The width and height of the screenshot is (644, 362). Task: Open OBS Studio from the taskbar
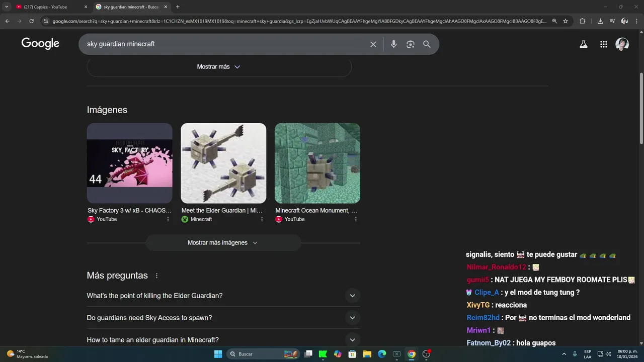(x=426, y=354)
